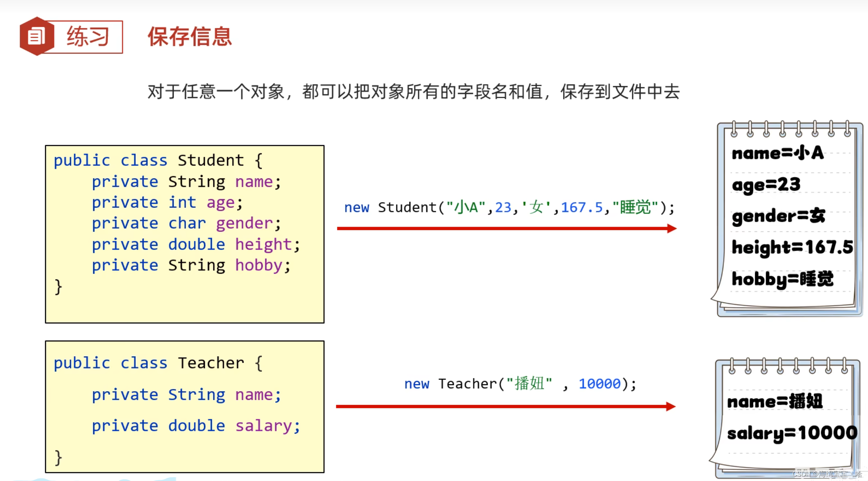868x481 pixels.
Task: Click "private String name;" in Teacher class
Action: click(x=186, y=395)
